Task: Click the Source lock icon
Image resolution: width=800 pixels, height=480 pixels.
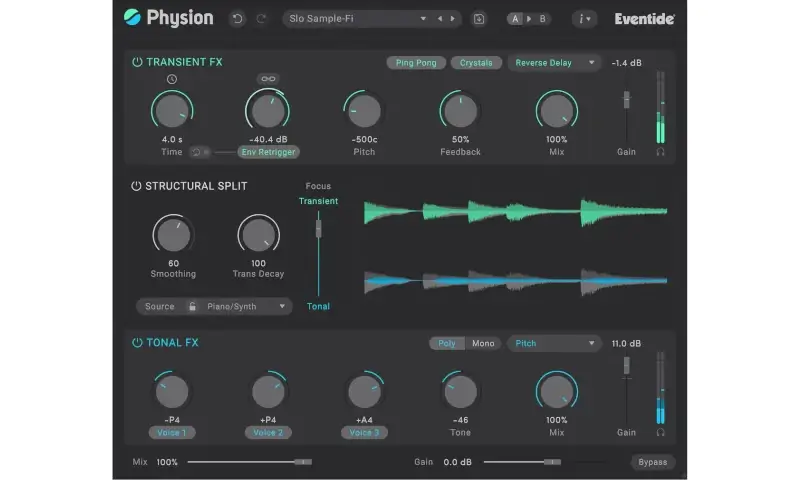Action: click(192, 306)
